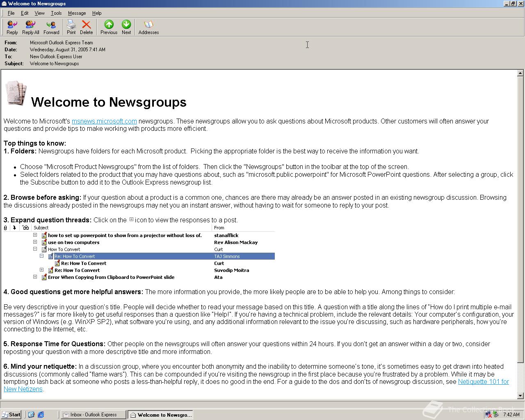Click '3. Expand question threads:' heading
Viewport: 525px width, 420px height.
[x=48, y=220]
